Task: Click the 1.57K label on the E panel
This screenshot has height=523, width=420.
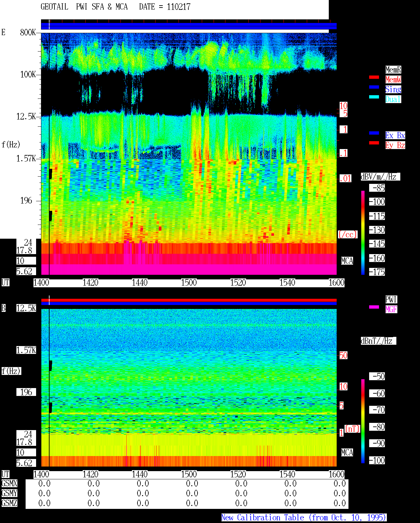Action: click(x=26, y=159)
